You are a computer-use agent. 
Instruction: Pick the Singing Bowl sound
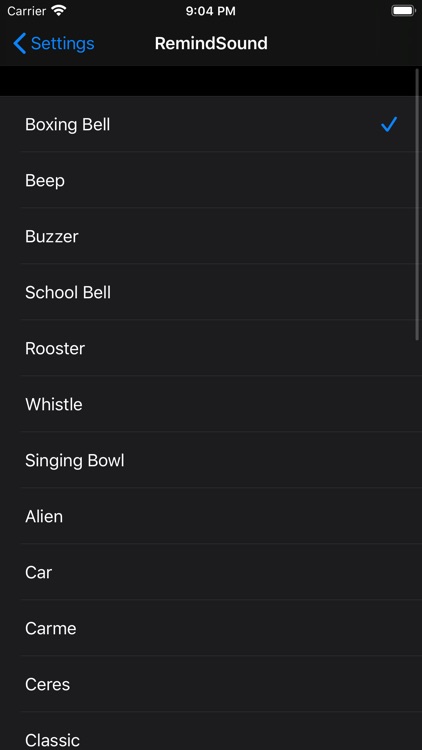pyautogui.click(x=211, y=460)
